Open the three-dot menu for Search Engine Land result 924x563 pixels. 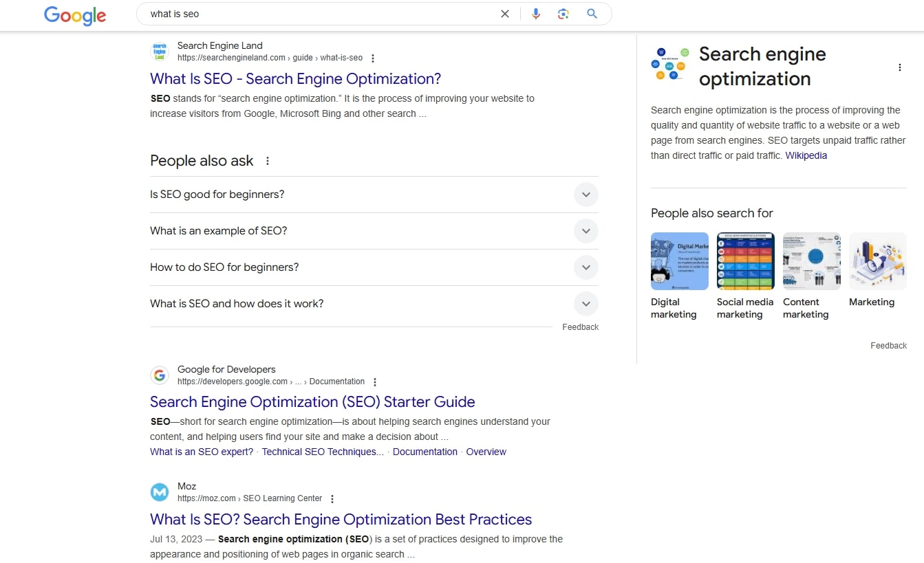click(373, 58)
